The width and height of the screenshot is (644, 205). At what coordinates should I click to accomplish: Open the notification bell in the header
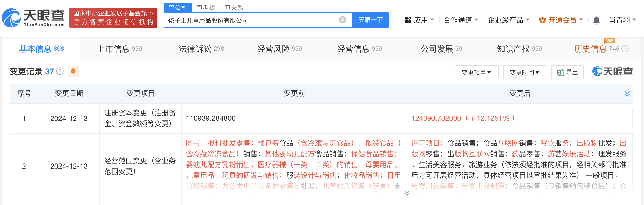[x=596, y=20]
